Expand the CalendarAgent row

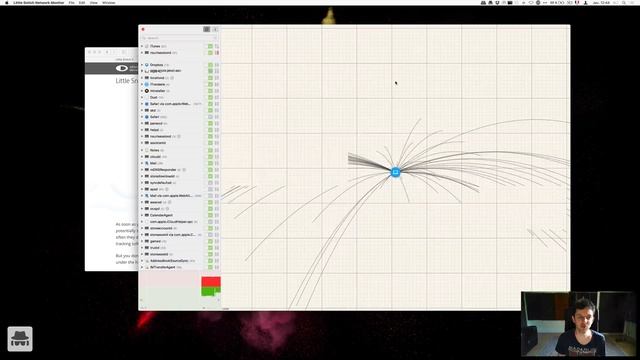(x=142, y=215)
